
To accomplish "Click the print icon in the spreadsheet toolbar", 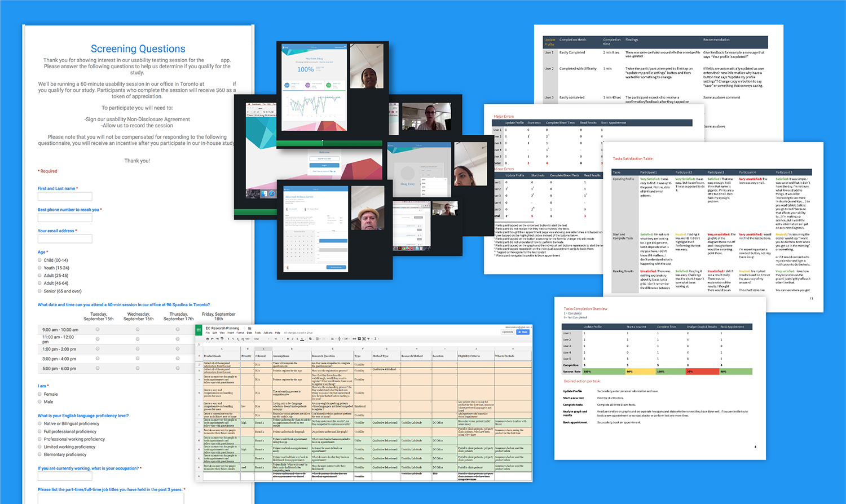I will pos(208,339).
